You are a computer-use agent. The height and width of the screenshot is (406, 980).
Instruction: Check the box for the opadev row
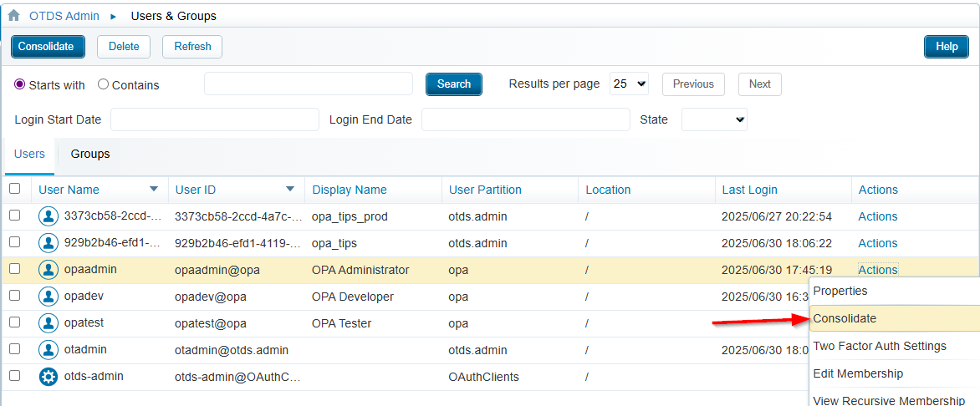click(x=14, y=296)
